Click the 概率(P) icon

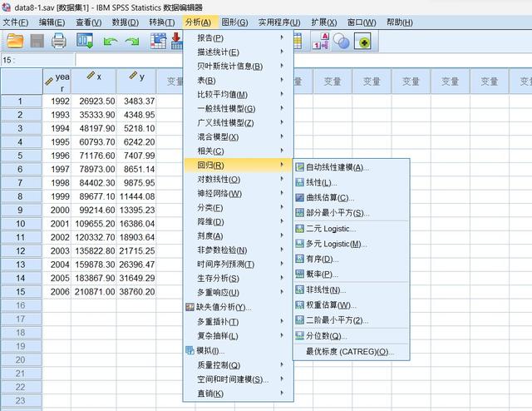pos(299,274)
